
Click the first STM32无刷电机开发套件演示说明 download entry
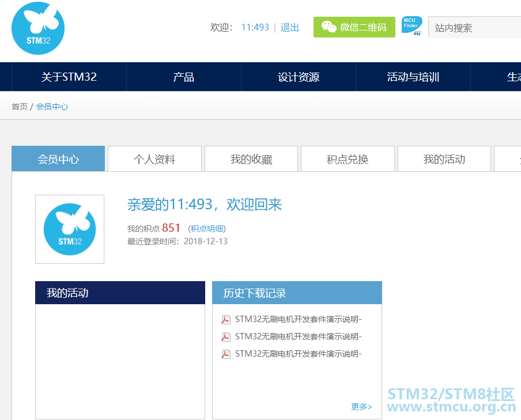(298, 319)
